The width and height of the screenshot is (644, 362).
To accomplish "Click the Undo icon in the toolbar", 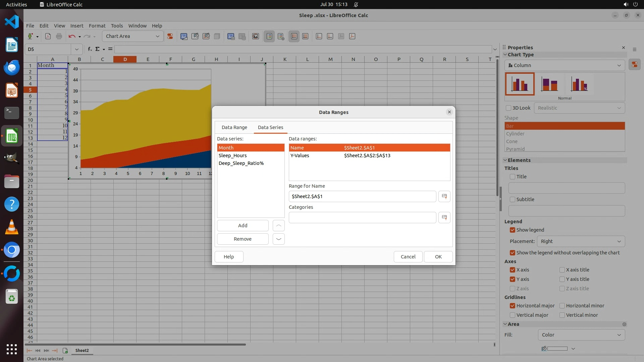I will tap(71, 36).
